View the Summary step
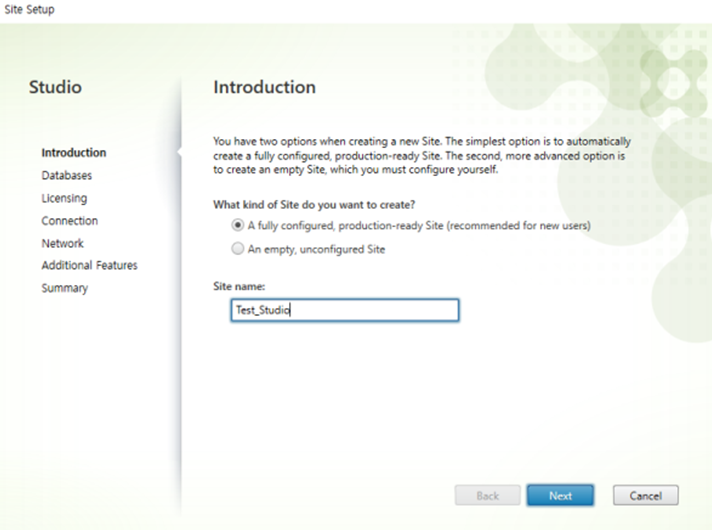 coord(64,288)
